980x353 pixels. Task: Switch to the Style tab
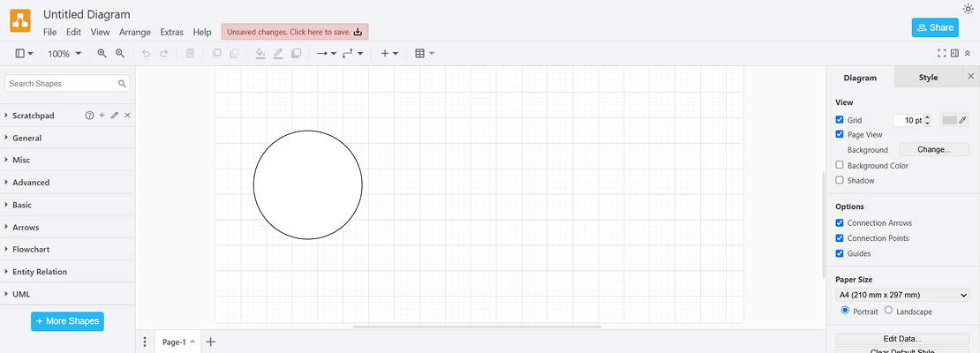coord(928,78)
